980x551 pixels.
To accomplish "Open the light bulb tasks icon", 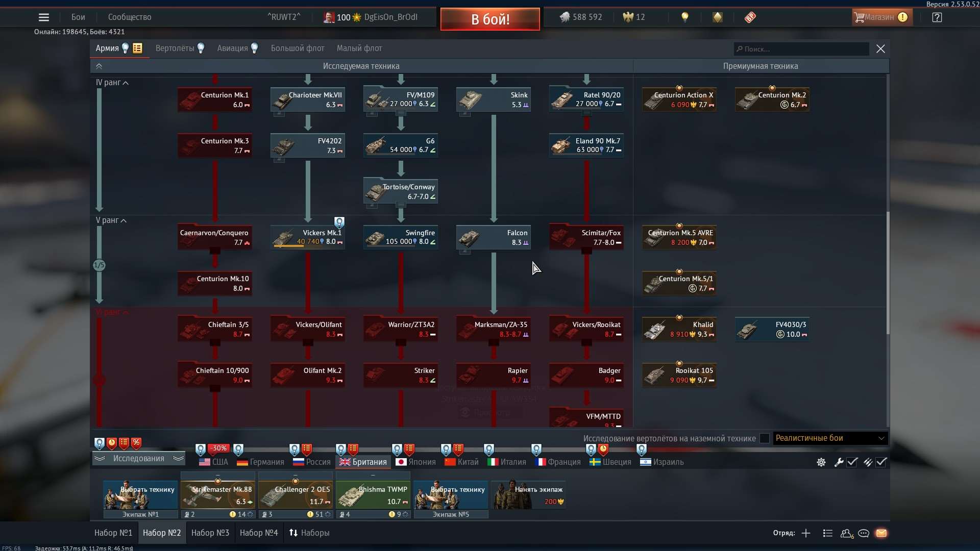I will click(x=684, y=17).
